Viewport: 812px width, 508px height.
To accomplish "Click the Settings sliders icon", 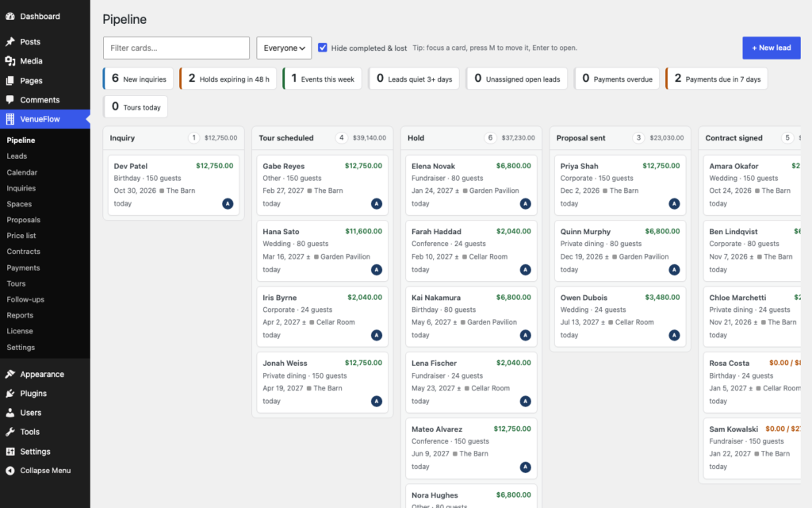I will click(10, 452).
